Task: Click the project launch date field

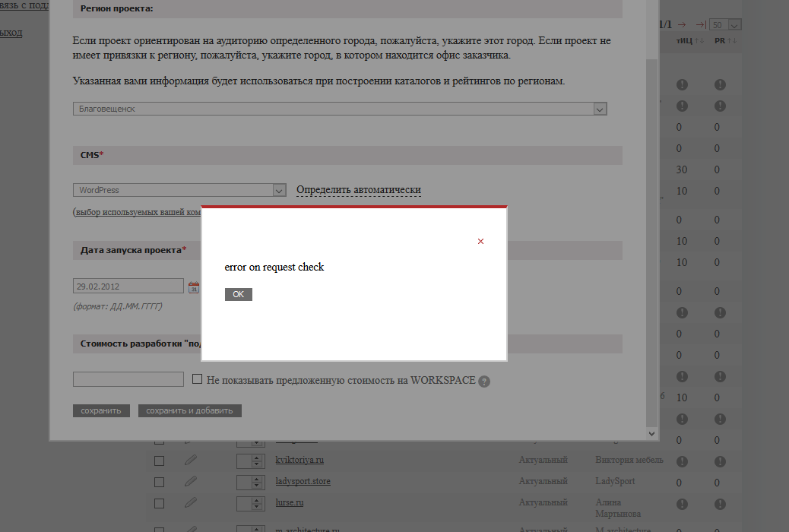Action: (x=128, y=287)
